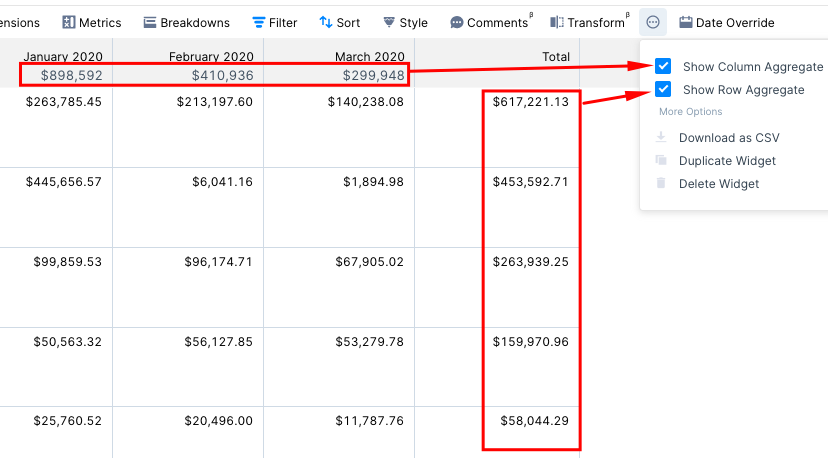
Task: Click the March 2020 column header
Action: pyautogui.click(x=370, y=57)
